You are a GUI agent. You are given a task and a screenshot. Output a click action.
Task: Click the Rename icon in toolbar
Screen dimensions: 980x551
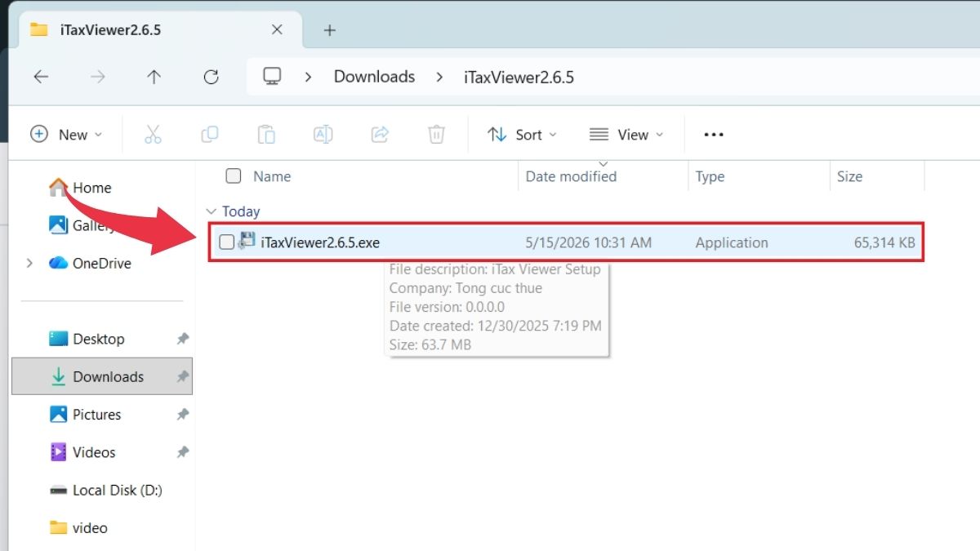(323, 135)
